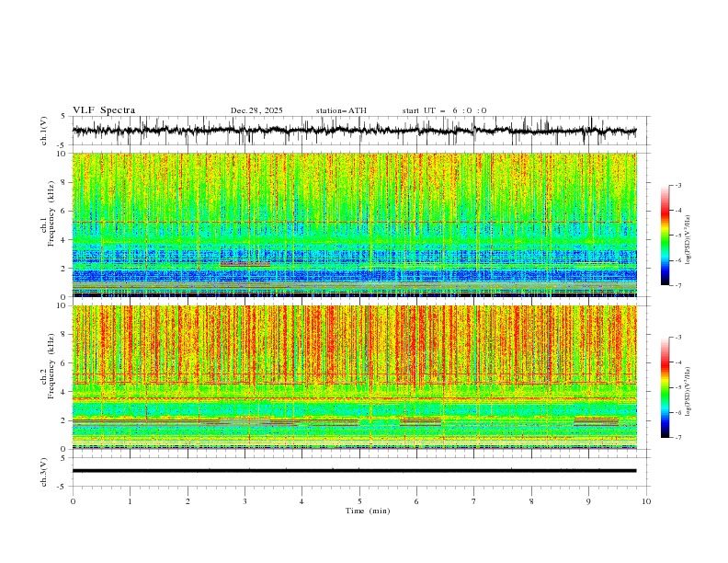Click tick label "8" on the Time axis
The height and width of the screenshot is (563, 728).
click(x=531, y=501)
